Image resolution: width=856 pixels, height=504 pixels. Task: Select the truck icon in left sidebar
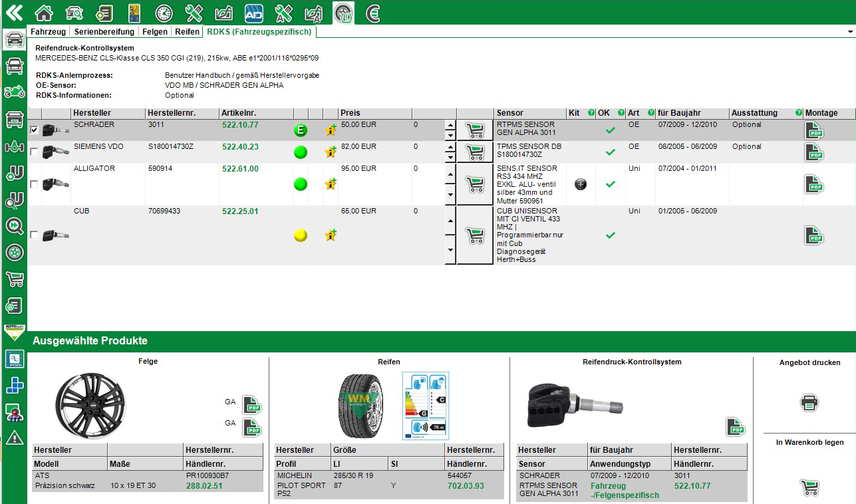point(14,120)
